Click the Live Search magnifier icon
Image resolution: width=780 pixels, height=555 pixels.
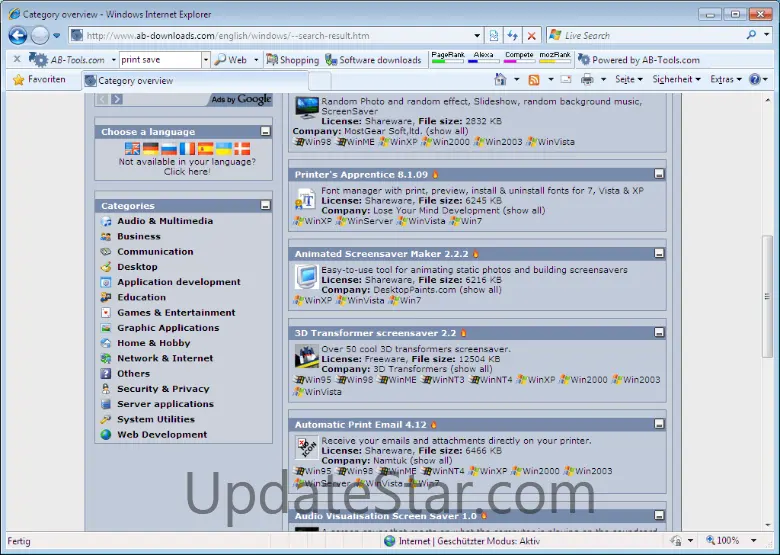tap(751, 35)
